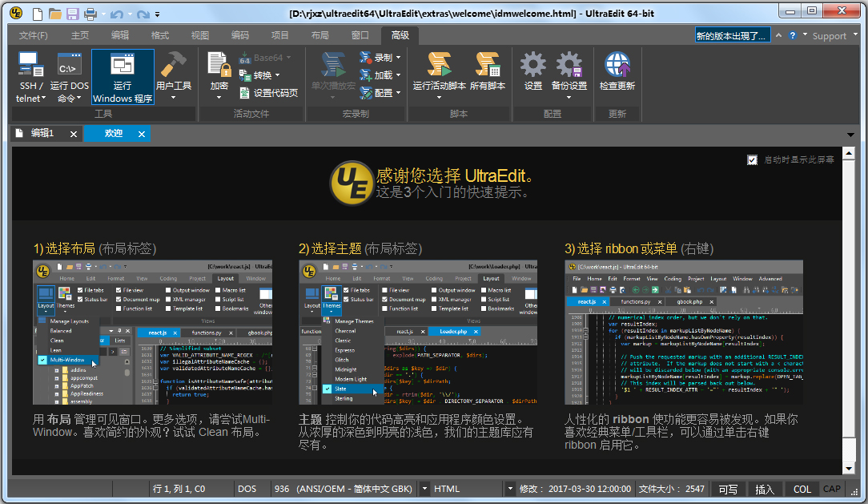Open User Tools (用户工具)
868x504 pixels.
point(173,78)
